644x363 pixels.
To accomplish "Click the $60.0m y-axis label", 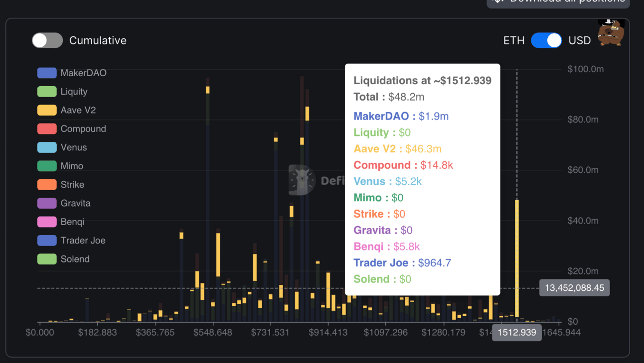I will (x=583, y=170).
